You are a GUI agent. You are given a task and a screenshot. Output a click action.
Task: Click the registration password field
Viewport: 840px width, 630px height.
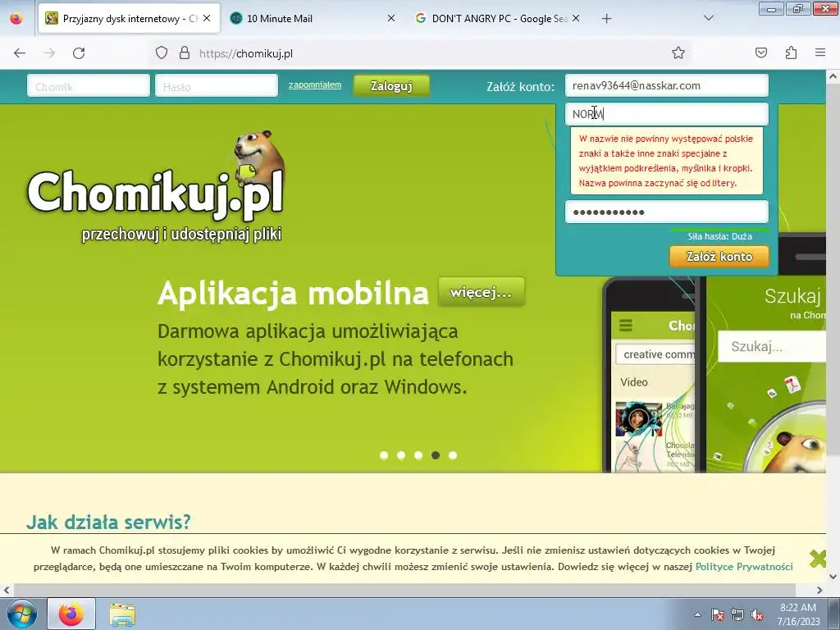[666, 212]
